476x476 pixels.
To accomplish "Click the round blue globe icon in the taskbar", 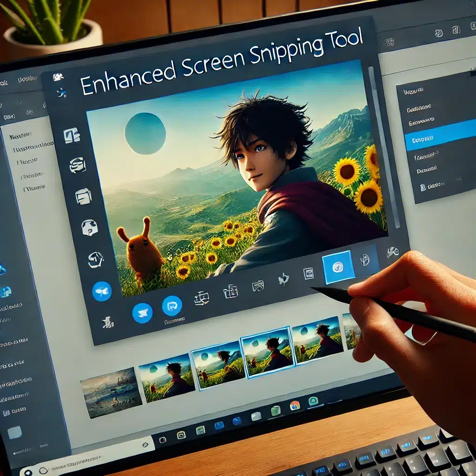I will click(237, 421).
